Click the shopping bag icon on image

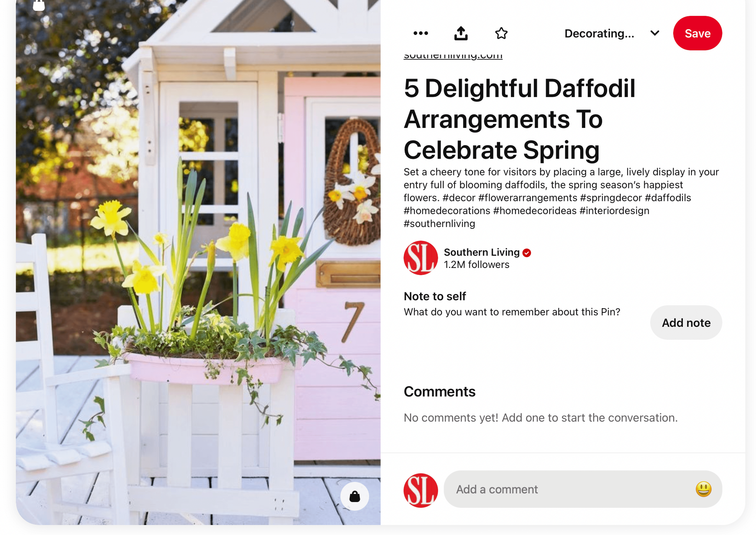(354, 496)
